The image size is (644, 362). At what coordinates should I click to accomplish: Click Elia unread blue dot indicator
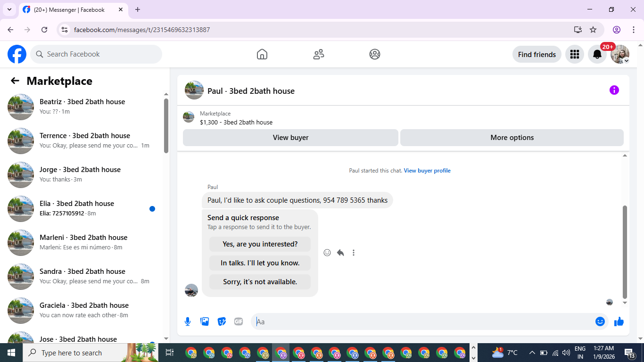pos(152,209)
